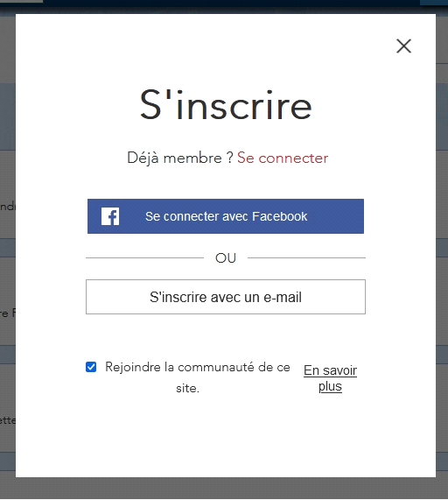This screenshot has height=500, width=448.
Task: Click the word plus in En savoir plus
Action: (x=330, y=386)
